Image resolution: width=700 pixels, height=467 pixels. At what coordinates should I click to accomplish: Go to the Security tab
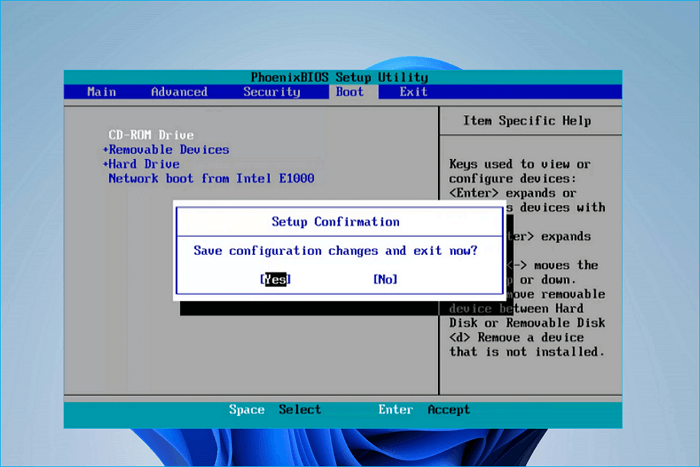click(x=271, y=92)
